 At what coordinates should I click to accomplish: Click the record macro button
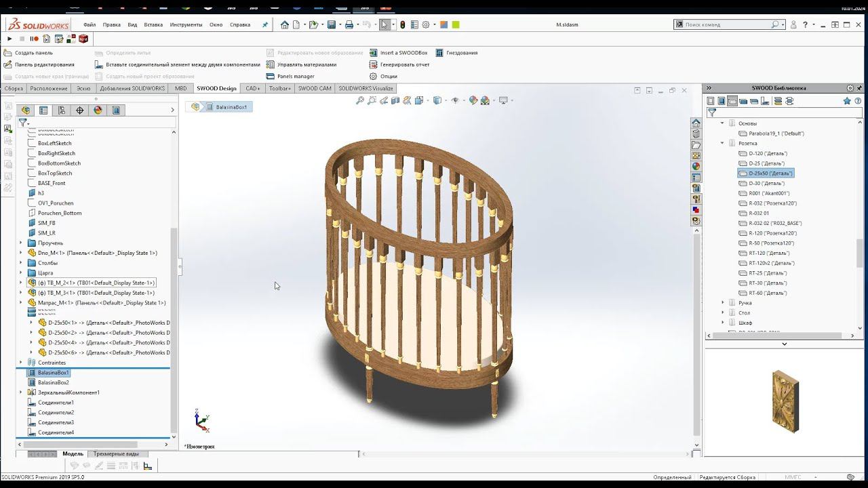pyautogui.click(x=34, y=39)
